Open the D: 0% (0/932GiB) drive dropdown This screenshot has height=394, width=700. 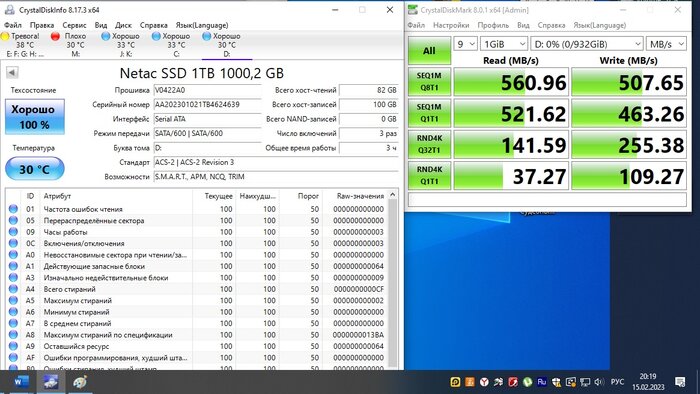(x=587, y=44)
